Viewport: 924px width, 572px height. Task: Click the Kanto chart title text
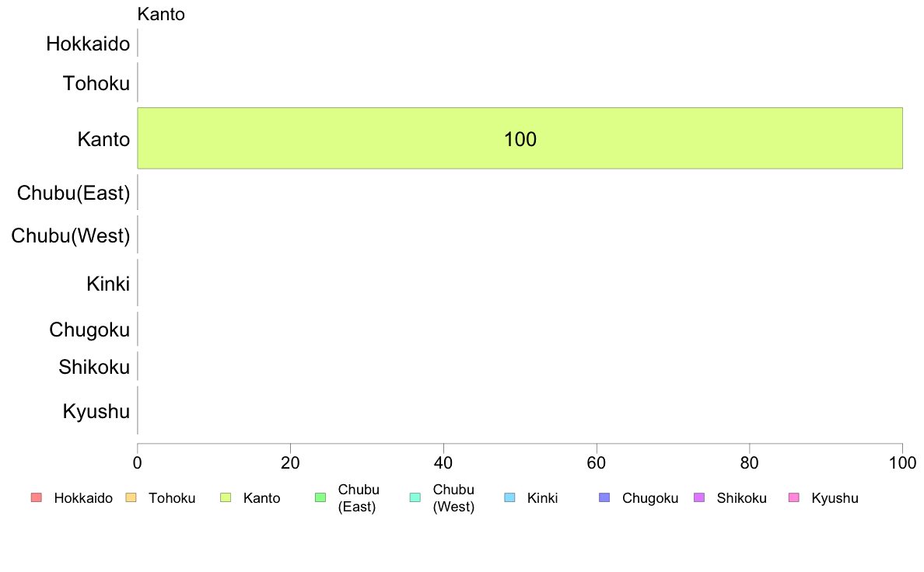pos(161,14)
